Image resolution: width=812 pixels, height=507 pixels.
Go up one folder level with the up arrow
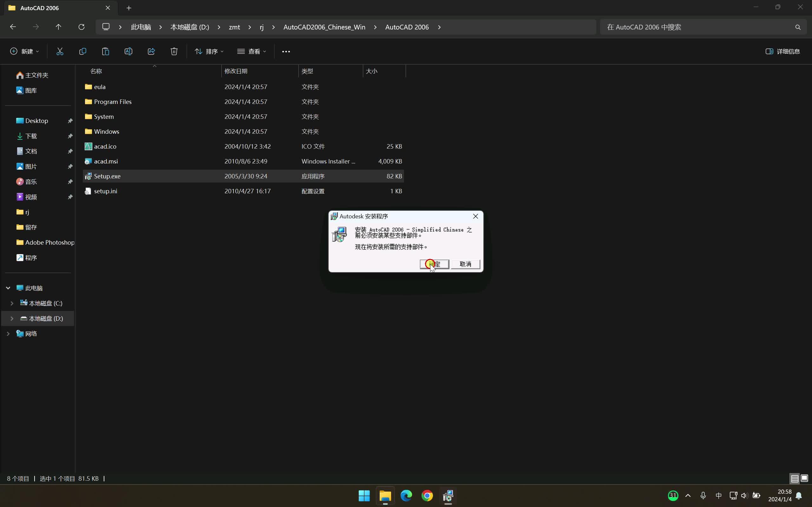pos(58,27)
